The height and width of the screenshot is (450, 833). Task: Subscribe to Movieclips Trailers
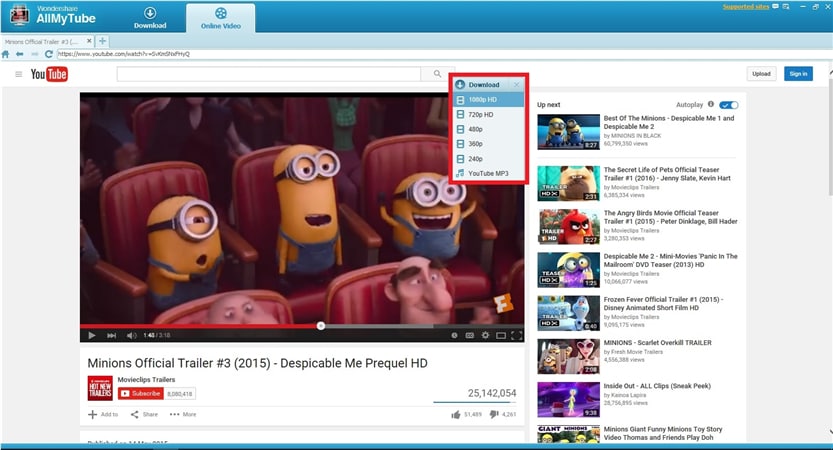coord(140,394)
